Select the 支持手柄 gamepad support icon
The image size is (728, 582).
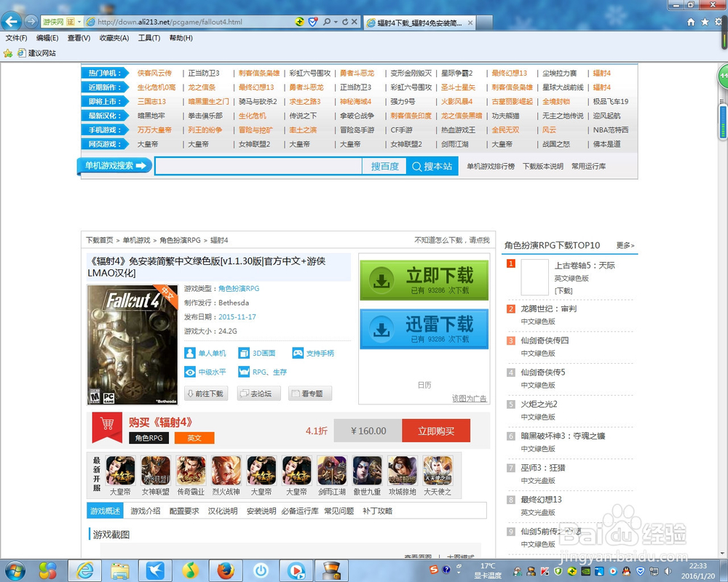tap(298, 354)
